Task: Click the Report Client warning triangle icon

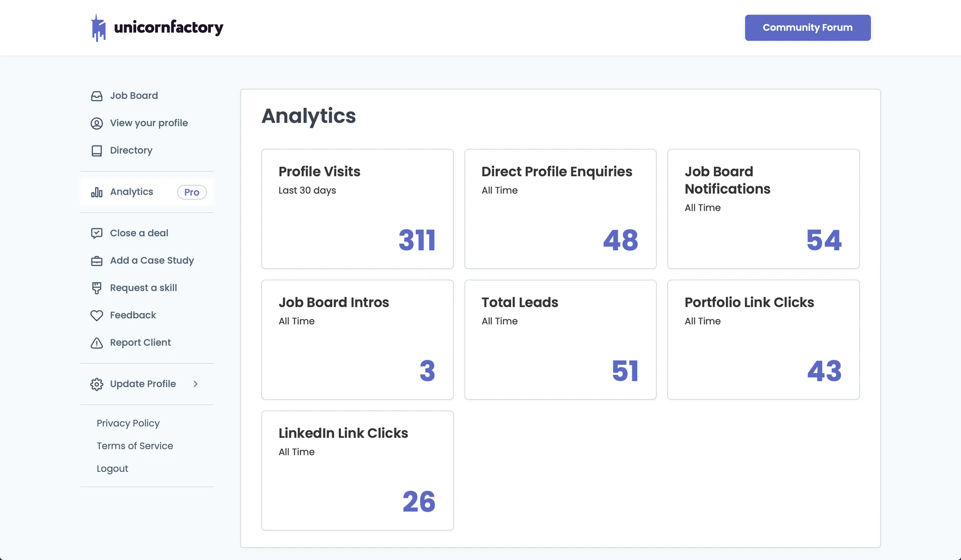Action: coord(97,343)
